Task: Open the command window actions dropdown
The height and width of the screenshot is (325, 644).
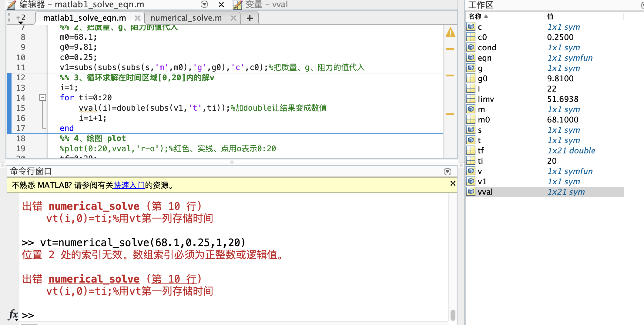Action: [x=447, y=172]
